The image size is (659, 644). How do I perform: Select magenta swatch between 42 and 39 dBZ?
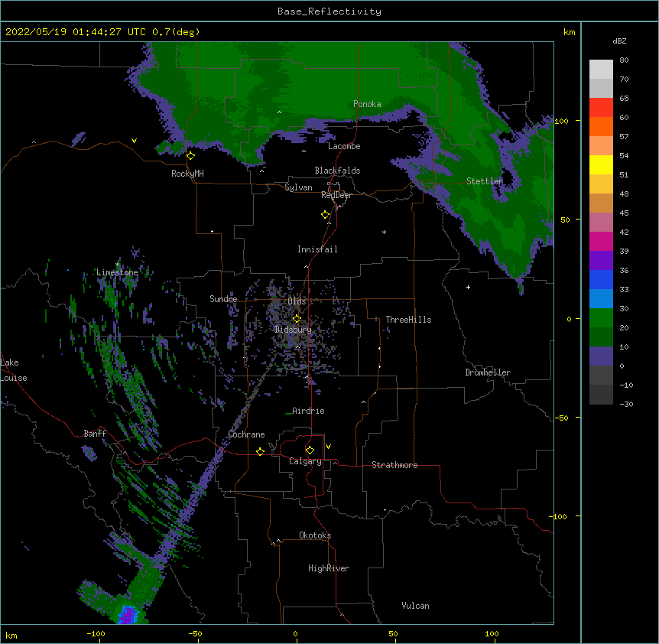click(x=601, y=241)
